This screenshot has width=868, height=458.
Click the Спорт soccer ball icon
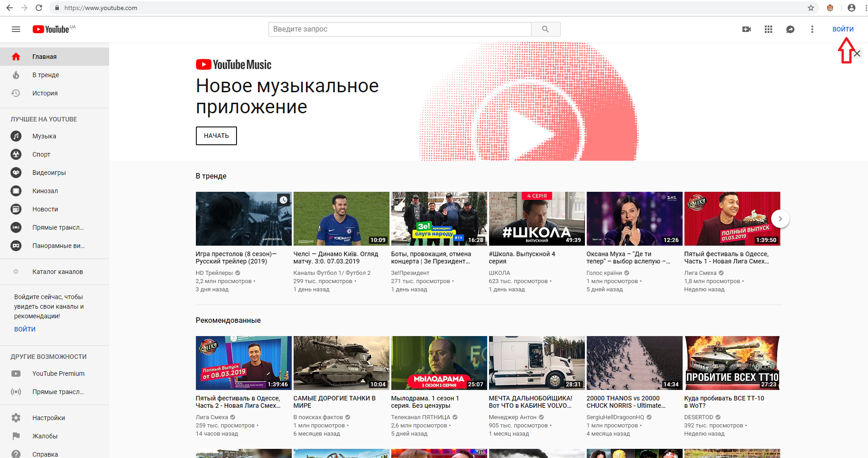tap(16, 154)
